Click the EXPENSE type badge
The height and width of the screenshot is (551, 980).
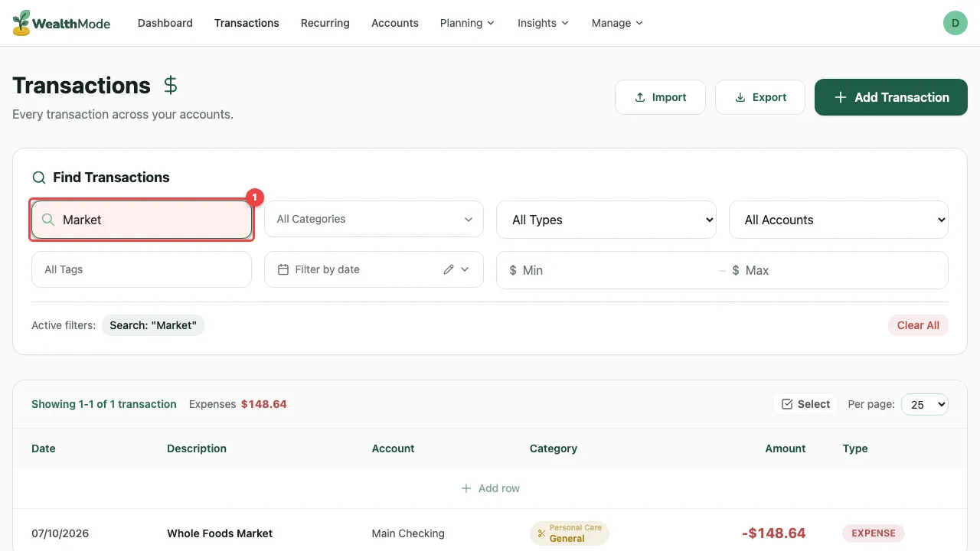tap(874, 533)
